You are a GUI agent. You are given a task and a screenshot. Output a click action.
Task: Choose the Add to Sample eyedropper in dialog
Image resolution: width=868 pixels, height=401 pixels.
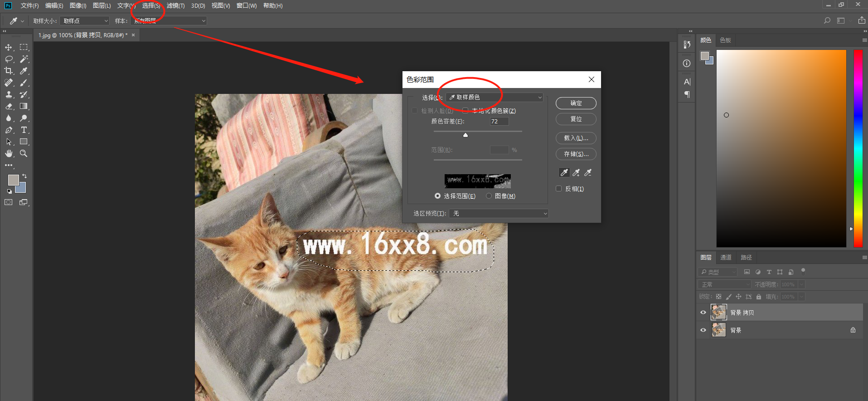[x=576, y=173]
